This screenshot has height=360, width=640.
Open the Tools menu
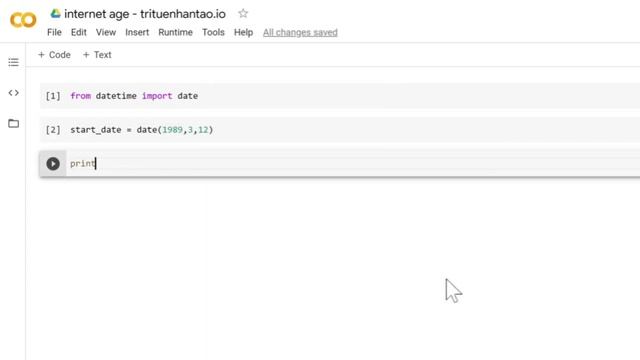[213, 32]
